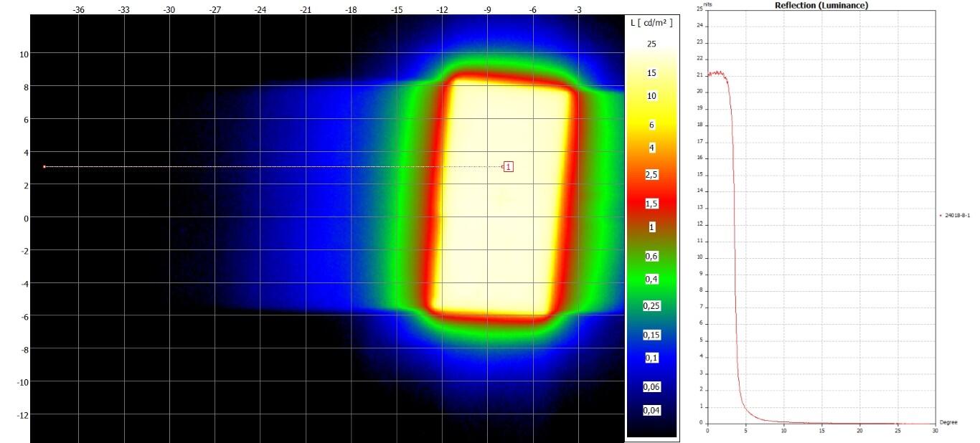Click the 6 label in the yellow band
This screenshot has width=980, height=443.
(x=651, y=125)
